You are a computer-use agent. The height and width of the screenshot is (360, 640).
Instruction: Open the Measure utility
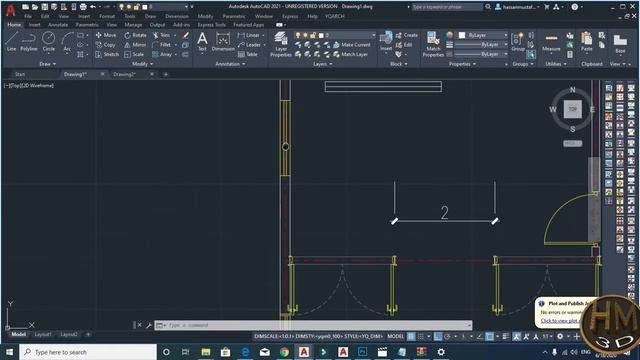coord(551,42)
